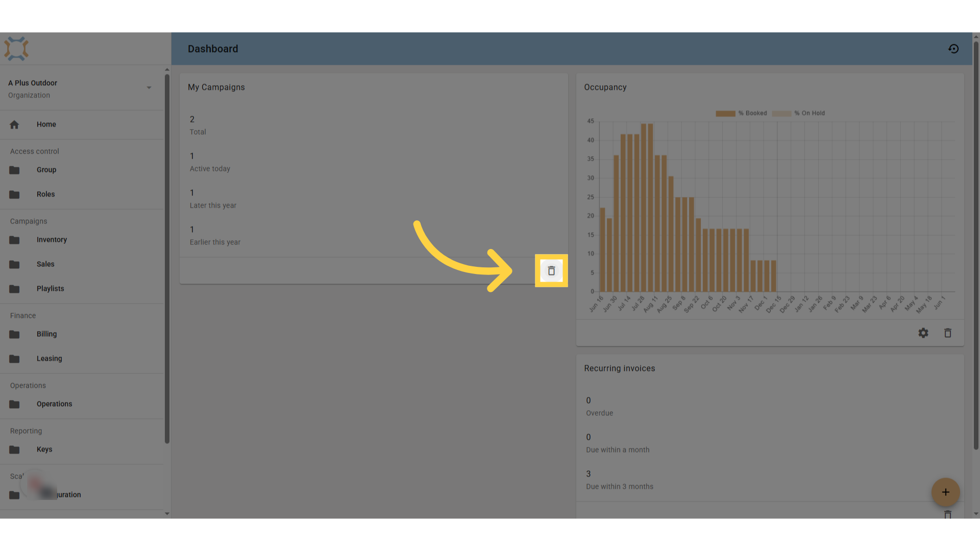Click the Playlists folder icon
The height and width of the screenshot is (551, 980).
[x=14, y=289]
